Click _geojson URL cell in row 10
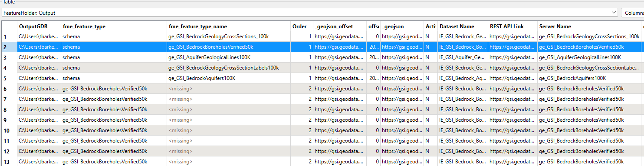This screenshot has width=644, height=166. click(x=402, y=130)
